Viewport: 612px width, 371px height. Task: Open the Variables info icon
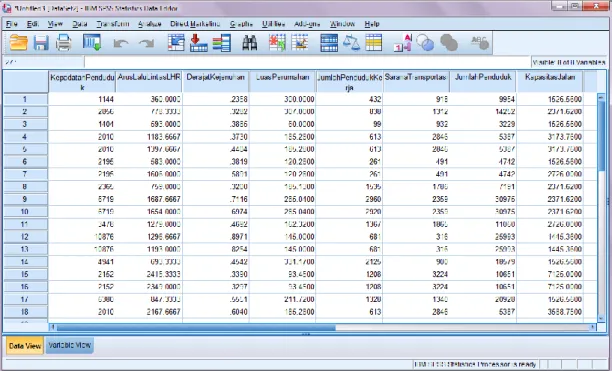(x=222, y=43)
